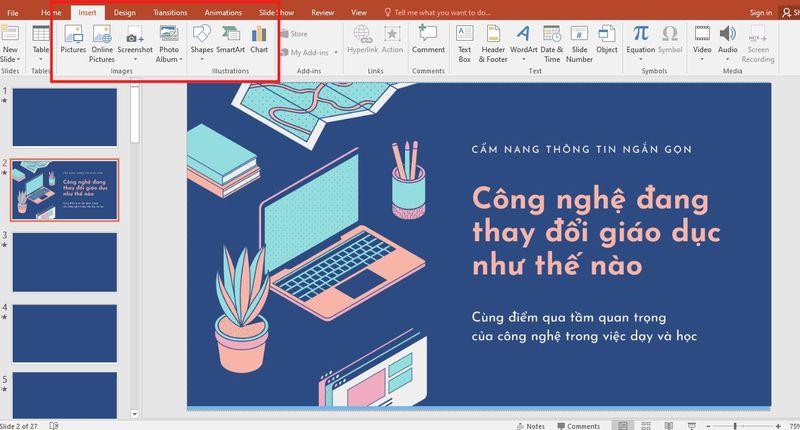
Task: Select slide 2 thumbnail
Action: 65,190
